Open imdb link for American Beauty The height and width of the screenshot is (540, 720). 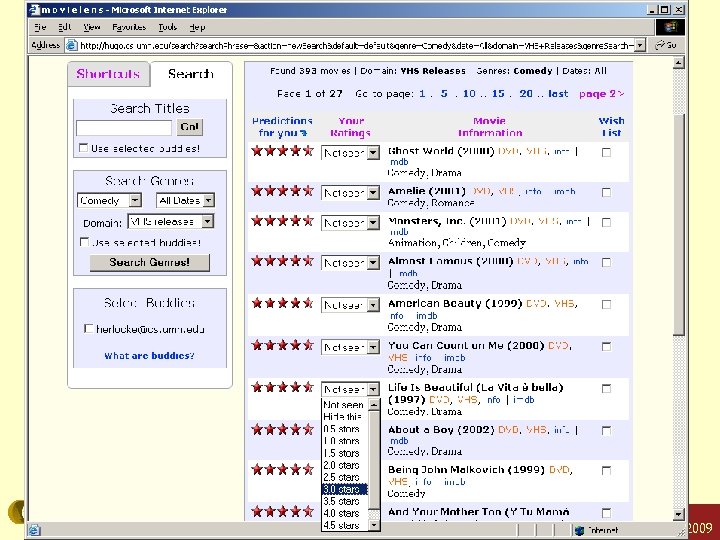point(427,316)
